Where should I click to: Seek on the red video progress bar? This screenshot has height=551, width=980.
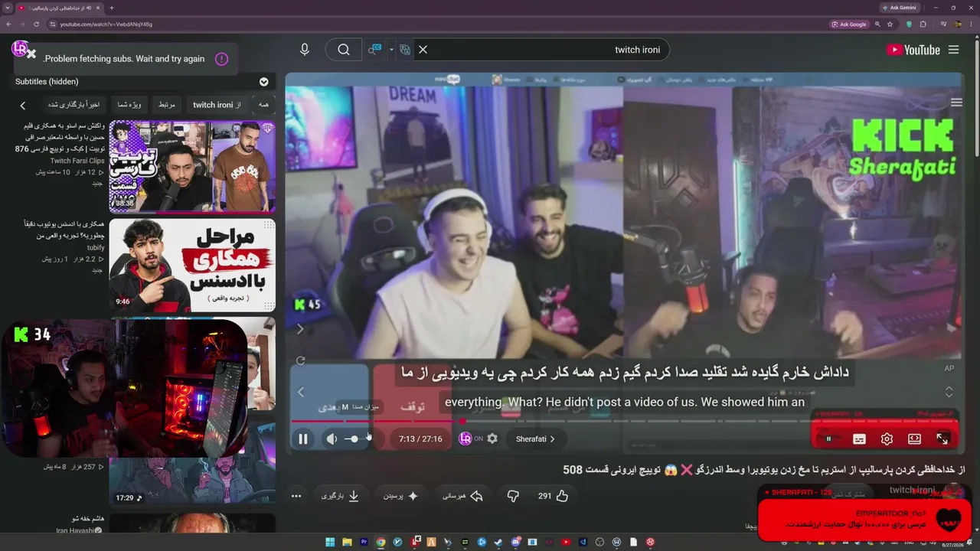(x=626, y=421)
